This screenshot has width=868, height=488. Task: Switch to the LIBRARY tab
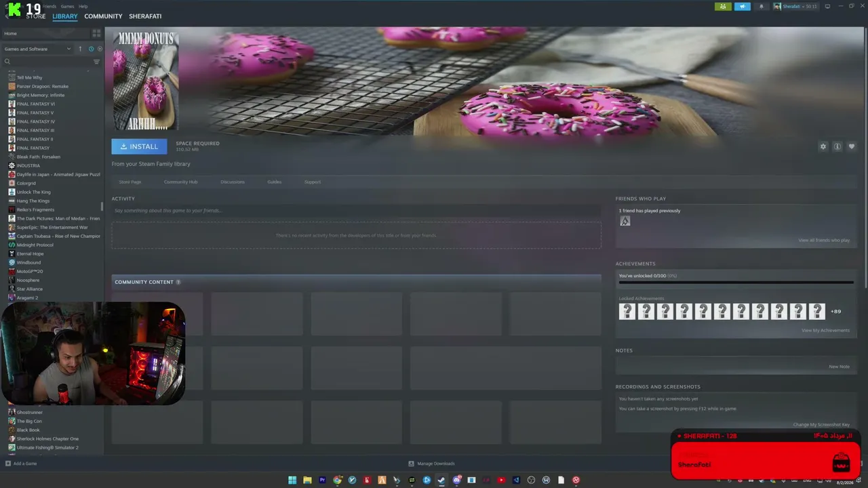coord(65,16)
